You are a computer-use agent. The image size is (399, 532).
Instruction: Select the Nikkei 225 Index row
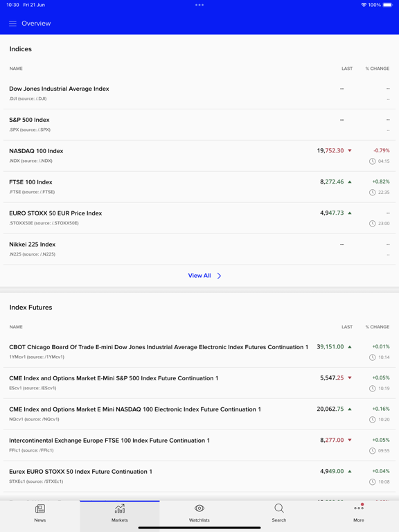click(x=199, y=249)
